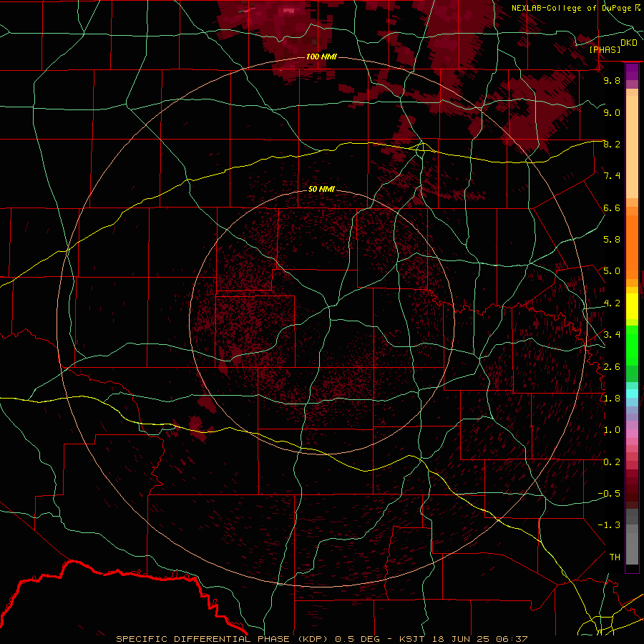Click the yellow segment of the color bar

tap(632, 306)
